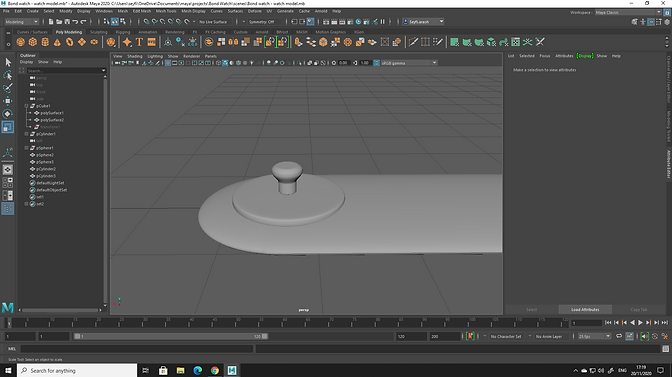Activate the Paint selection tool

[x=8, y=88]
